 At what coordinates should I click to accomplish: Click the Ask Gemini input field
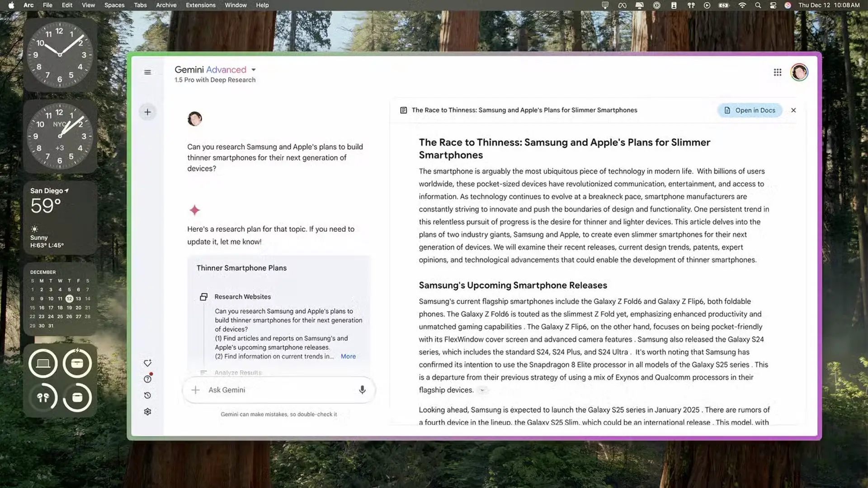(279, 390)
